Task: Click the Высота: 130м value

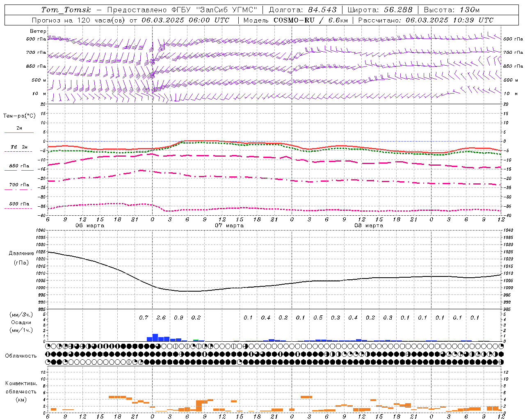Action: [x=452, y=10]
